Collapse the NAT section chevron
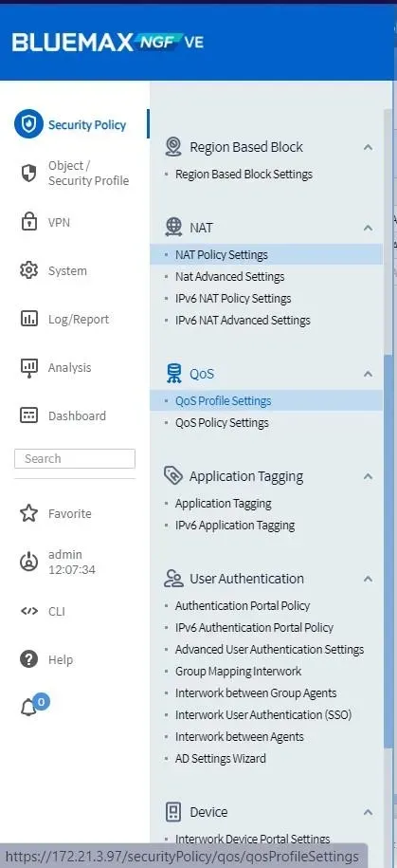 368,228
